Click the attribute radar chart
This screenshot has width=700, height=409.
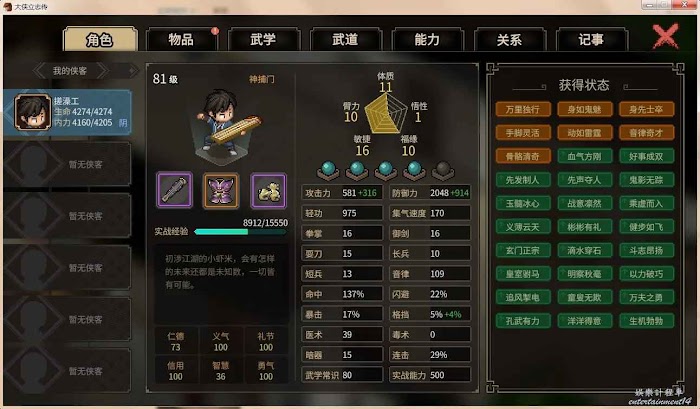[385, 114]
